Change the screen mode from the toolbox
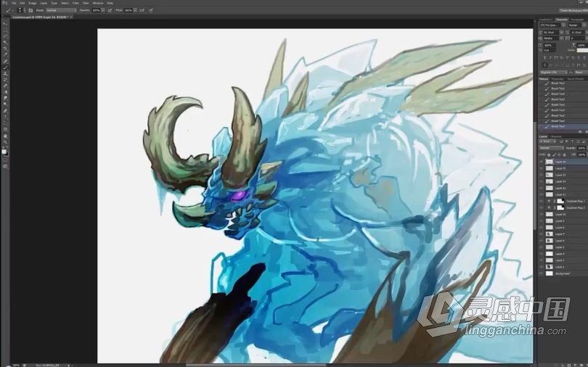Viewport: 588px width, 367px height. coord(5,166)
